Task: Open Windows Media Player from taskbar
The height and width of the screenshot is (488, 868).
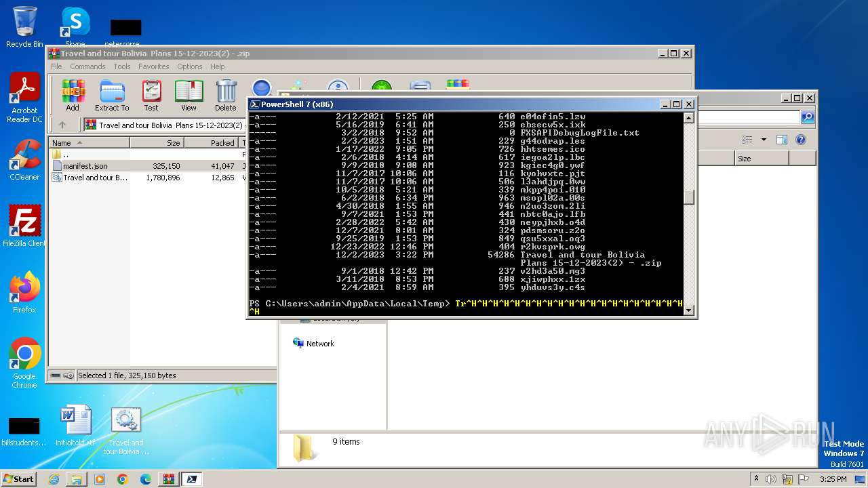Action: (100, 479)
